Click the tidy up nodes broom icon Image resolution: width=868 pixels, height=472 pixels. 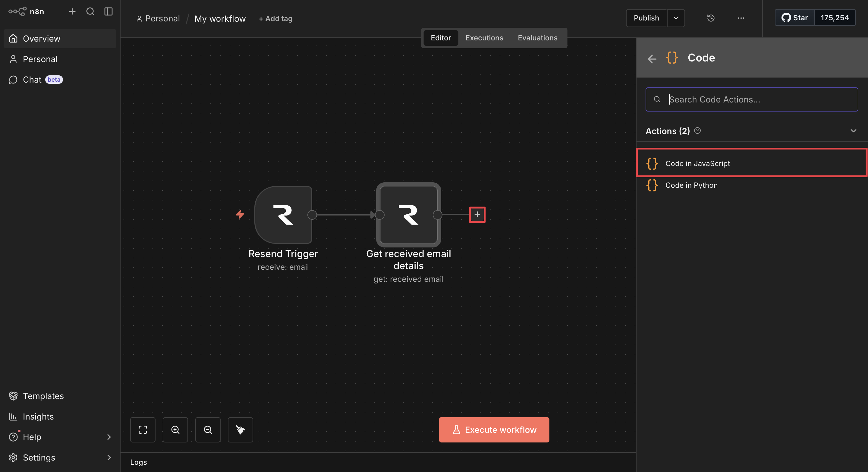(240, 430)
